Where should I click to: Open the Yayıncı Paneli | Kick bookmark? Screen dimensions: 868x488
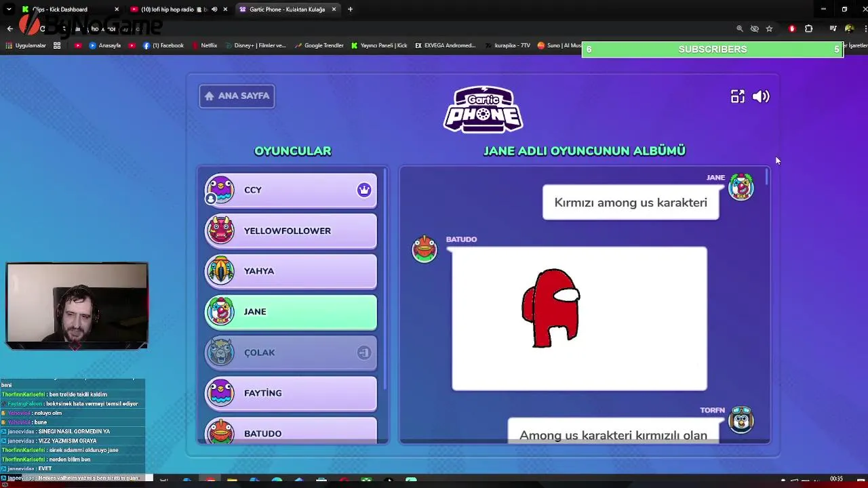pos(379,45)
